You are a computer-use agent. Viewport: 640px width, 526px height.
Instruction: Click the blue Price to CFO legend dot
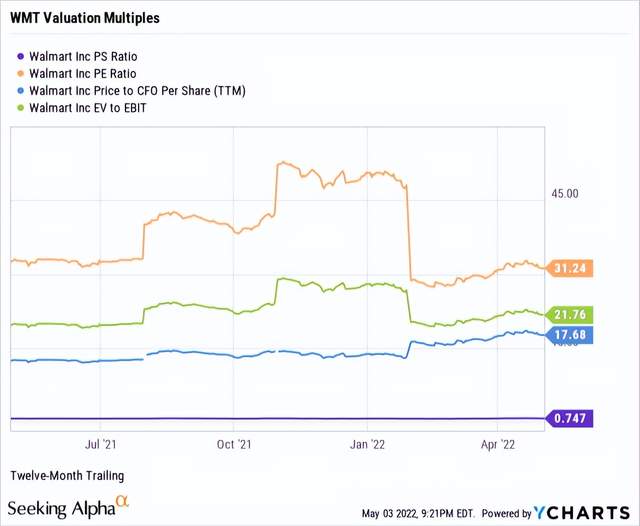click(x=22, y=90)
